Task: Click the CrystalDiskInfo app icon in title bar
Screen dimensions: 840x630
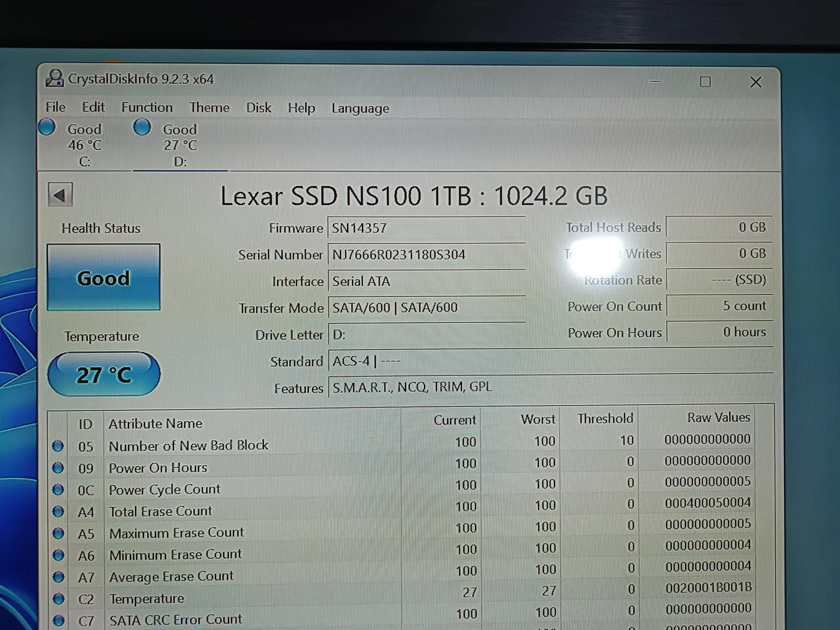Action: [x=55, y=78]
